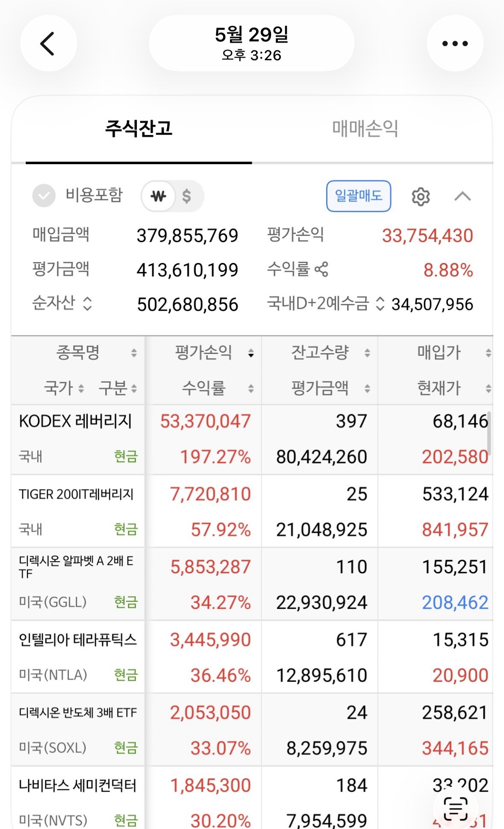Tap the 일괄매도 button
This screenshot has height=829, width=504.
tap(359, 196)
